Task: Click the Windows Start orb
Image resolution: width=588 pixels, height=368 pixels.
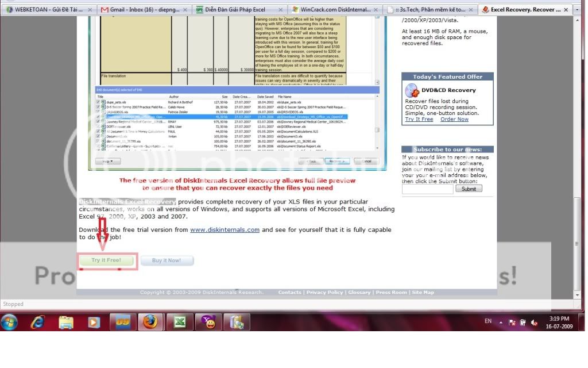Action: click(x=10, y=322)
